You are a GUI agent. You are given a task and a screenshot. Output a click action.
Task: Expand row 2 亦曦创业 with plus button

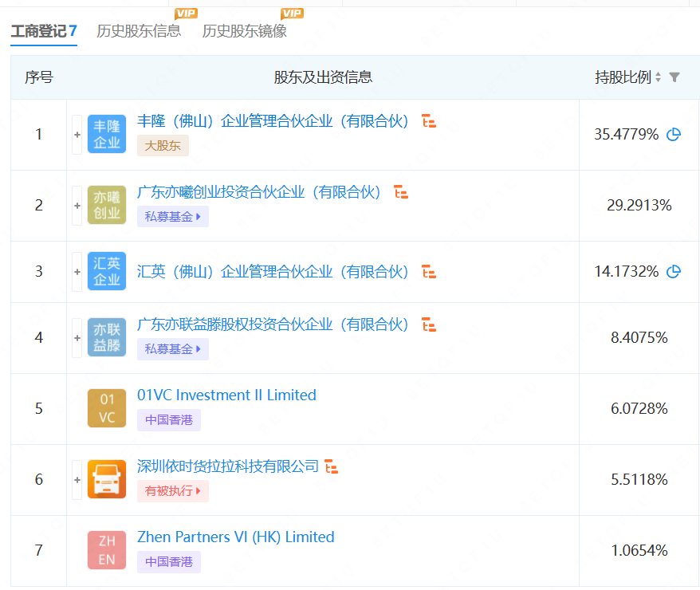point(77,205)
